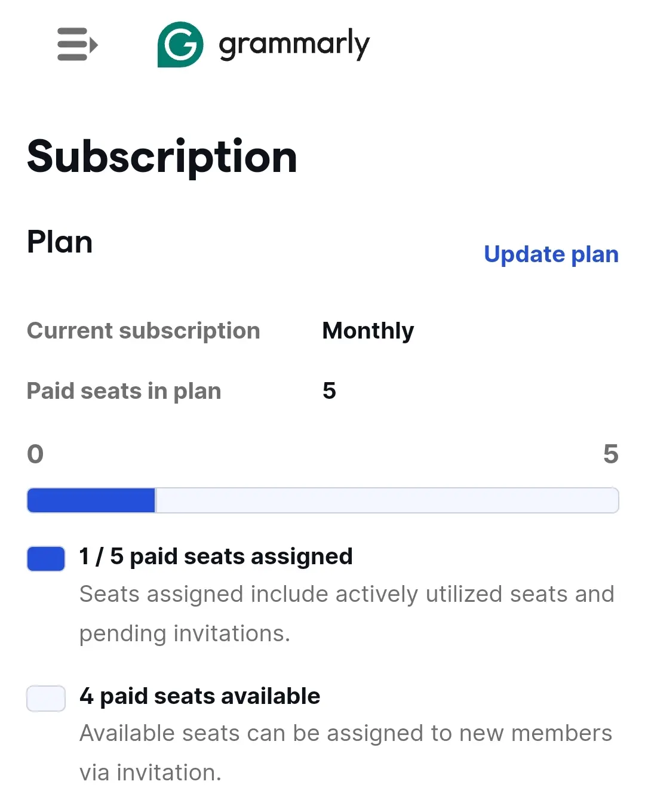Click the green Grammarly G logo
645x812 pixels.
pos(180,44)
